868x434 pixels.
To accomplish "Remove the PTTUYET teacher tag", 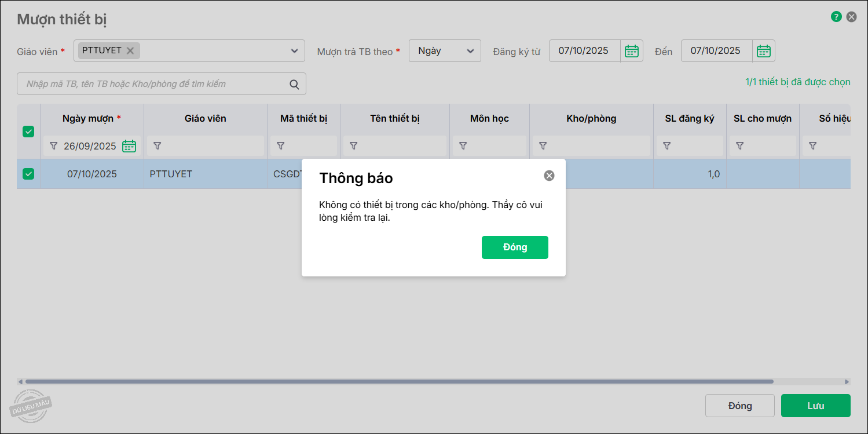I will [130, 50].
